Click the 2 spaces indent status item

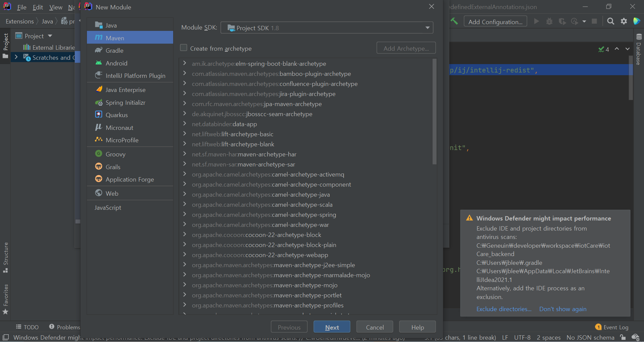pos(549,337)
